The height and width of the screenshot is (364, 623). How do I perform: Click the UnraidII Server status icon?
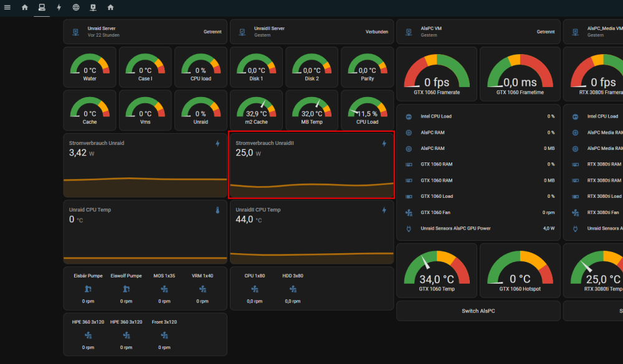[x=242, y=32]
